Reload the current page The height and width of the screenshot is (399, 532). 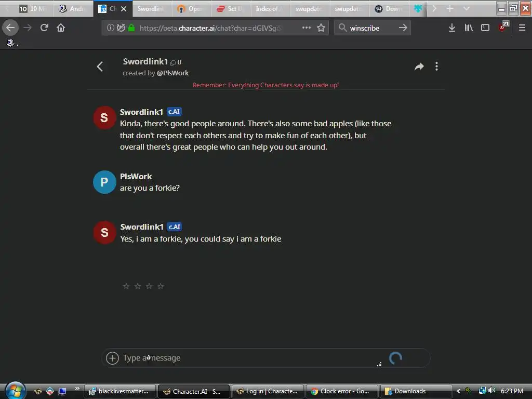pos(44,28)
